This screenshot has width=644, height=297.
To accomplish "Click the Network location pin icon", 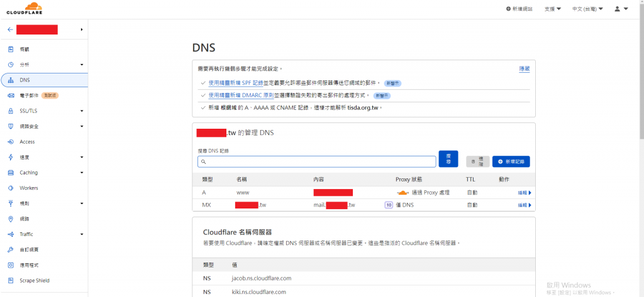I will point(11,219).
